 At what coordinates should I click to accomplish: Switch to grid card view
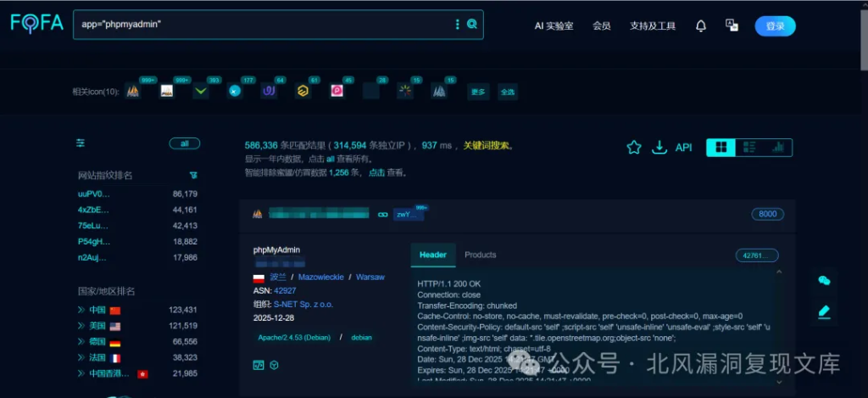point(721,148)
